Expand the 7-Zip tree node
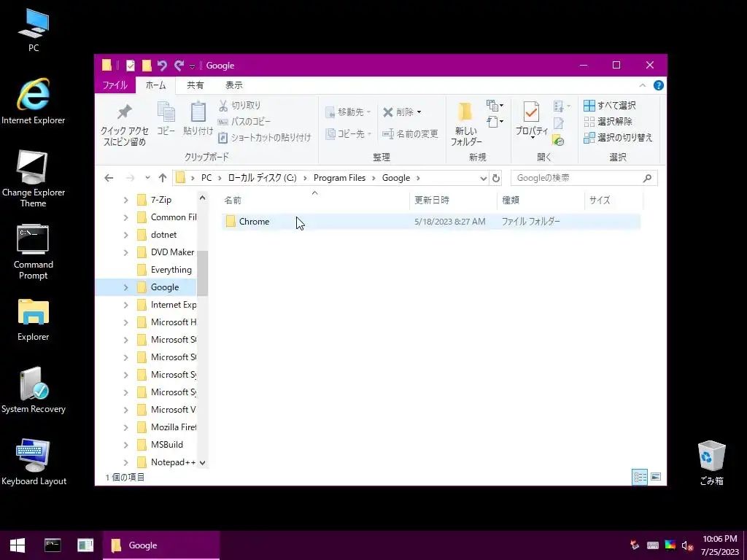Screen dimensions: 747x560 (125, 200)
